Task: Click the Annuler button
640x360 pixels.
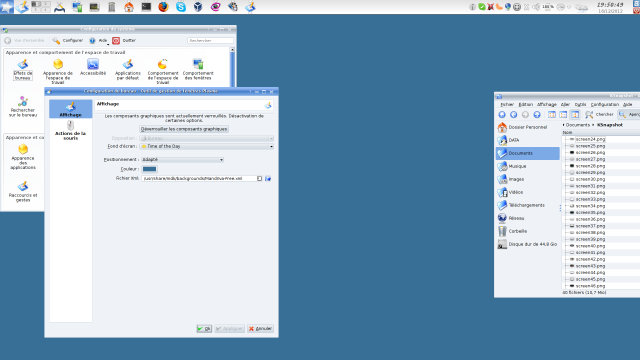Action: [x=260, y=329]
